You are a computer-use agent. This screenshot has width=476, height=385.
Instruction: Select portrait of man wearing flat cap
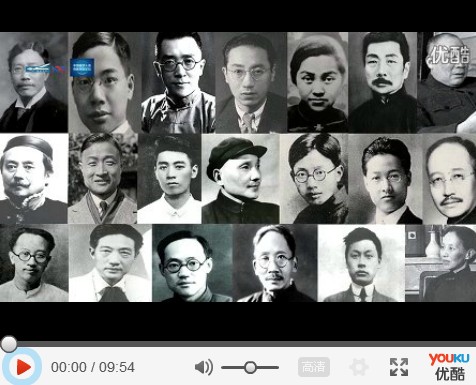click(241, 179)
